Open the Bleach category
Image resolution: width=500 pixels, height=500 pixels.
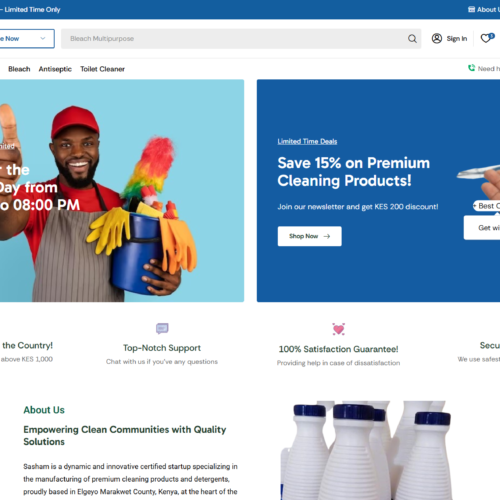click(19, 69)
